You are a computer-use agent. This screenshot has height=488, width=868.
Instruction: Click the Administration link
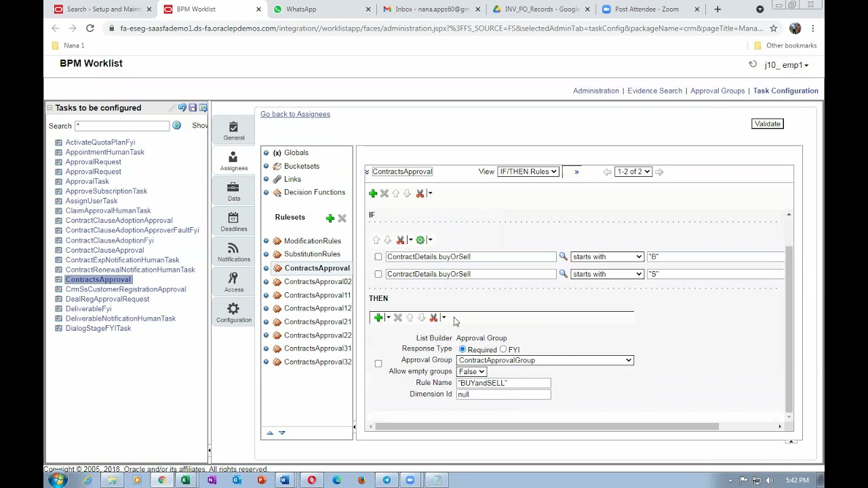596,91
